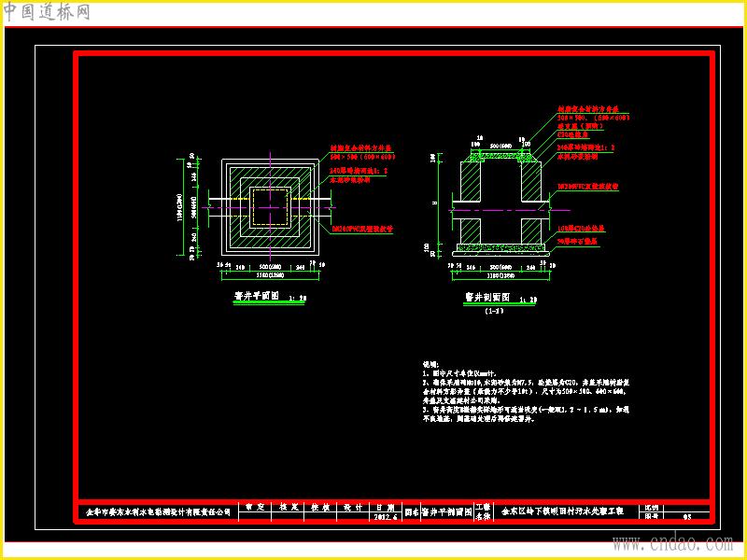Select the yellow dashed square in plan view
This screenshot has height=560, width=747.
click(x=271, y=206)
